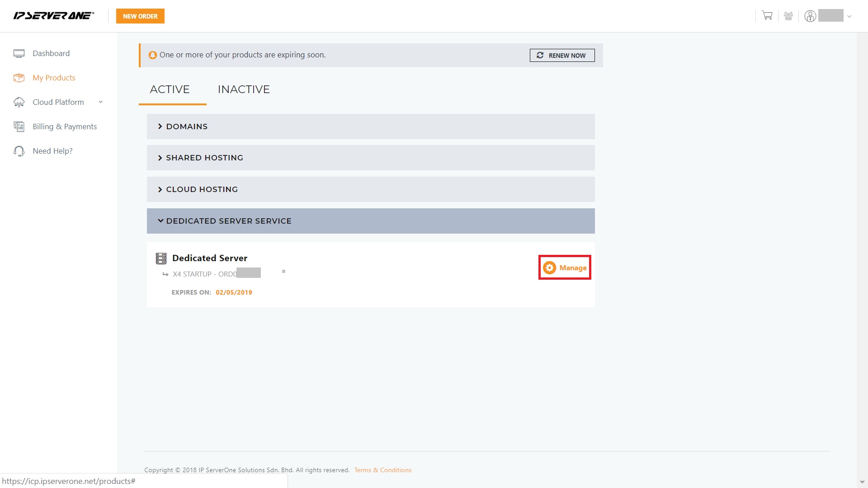
Task: Click the IP ServerOne logo
Action: [x=54, y=16]
